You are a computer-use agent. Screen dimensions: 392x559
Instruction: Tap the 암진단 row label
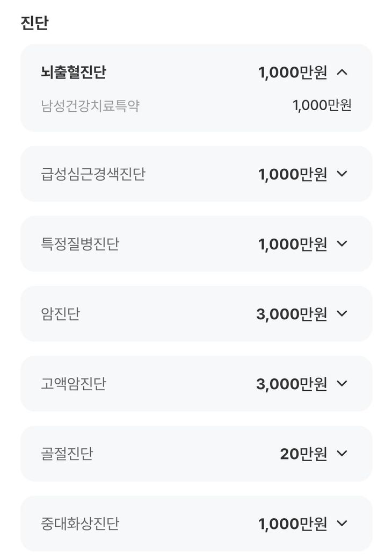pos(60,314)
